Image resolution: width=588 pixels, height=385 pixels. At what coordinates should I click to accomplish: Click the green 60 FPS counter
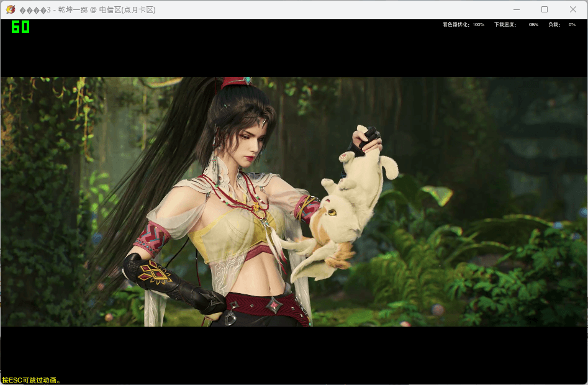coord(20,27)
